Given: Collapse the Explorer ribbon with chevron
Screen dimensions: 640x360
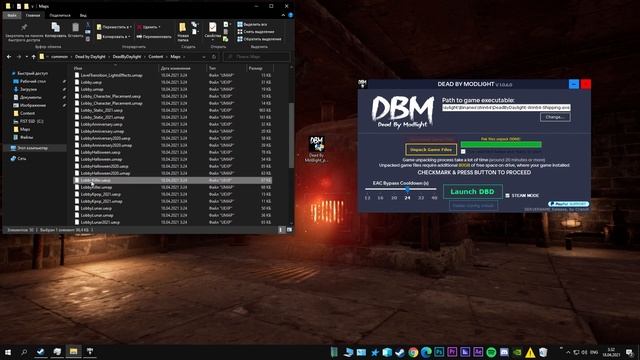Looking at the screenshot, I should (x=283, y=15).
